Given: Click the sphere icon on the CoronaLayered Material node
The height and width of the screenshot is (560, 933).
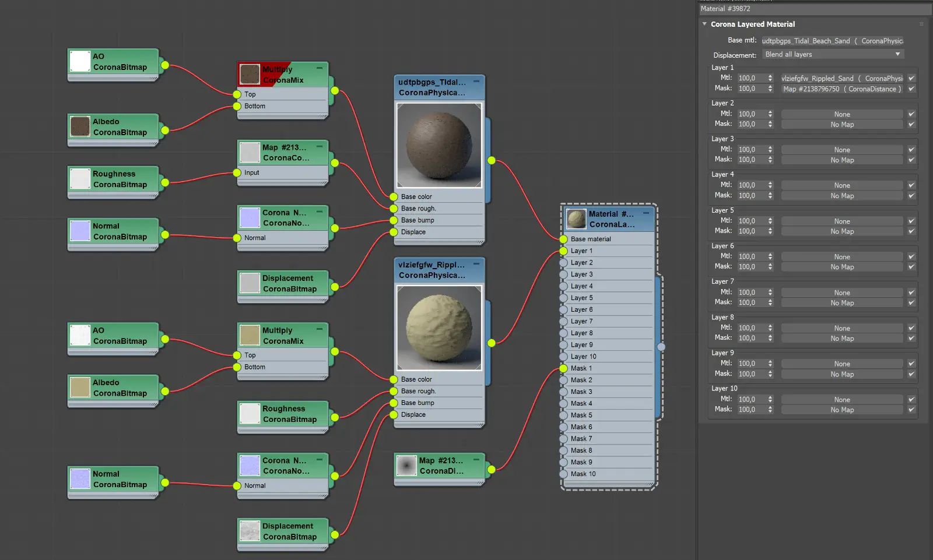Looking at the screenshot, I should tap(576, 219).
